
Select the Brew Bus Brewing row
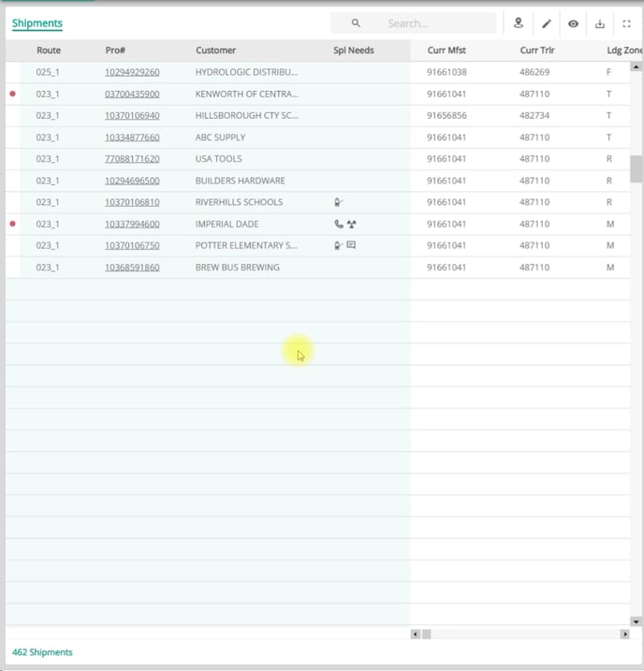[238, 268]
